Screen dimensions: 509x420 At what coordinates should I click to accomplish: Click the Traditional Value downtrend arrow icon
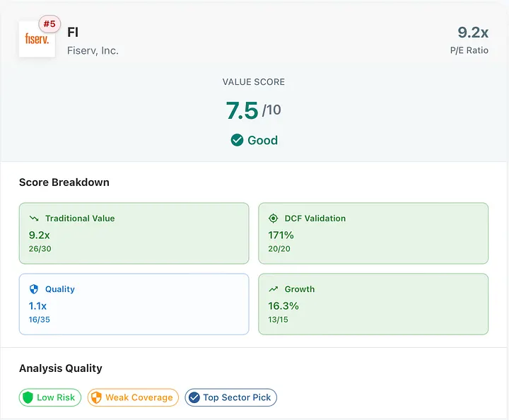click(34, 218)
